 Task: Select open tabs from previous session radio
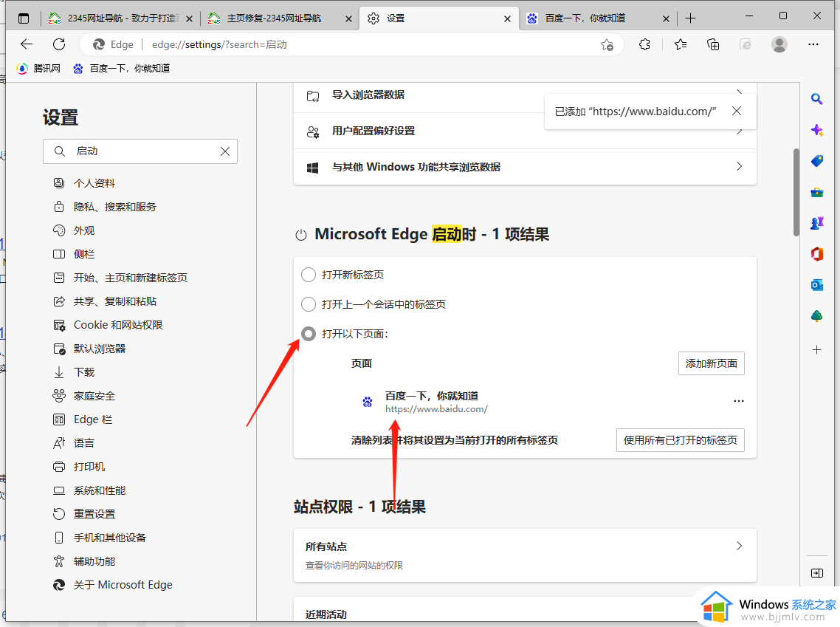pyautogui.click(x=309, y=304)
